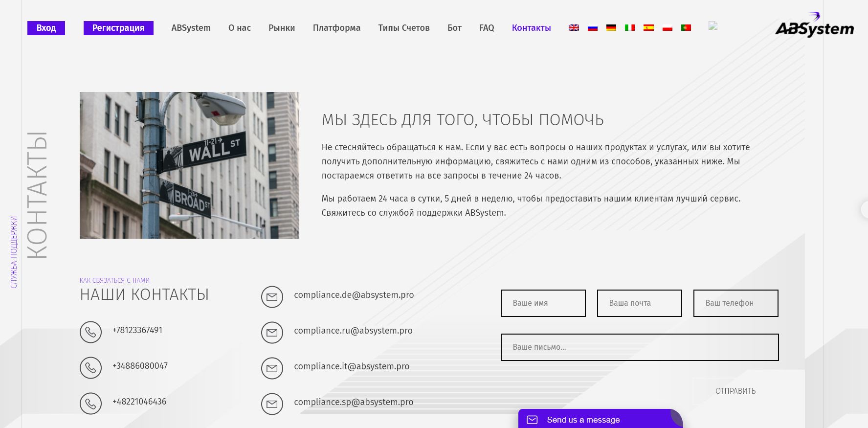868x428 pixels.
Task: Click the ОТПРАВИТЬ submit button
Action: click(x=735, y=391)
